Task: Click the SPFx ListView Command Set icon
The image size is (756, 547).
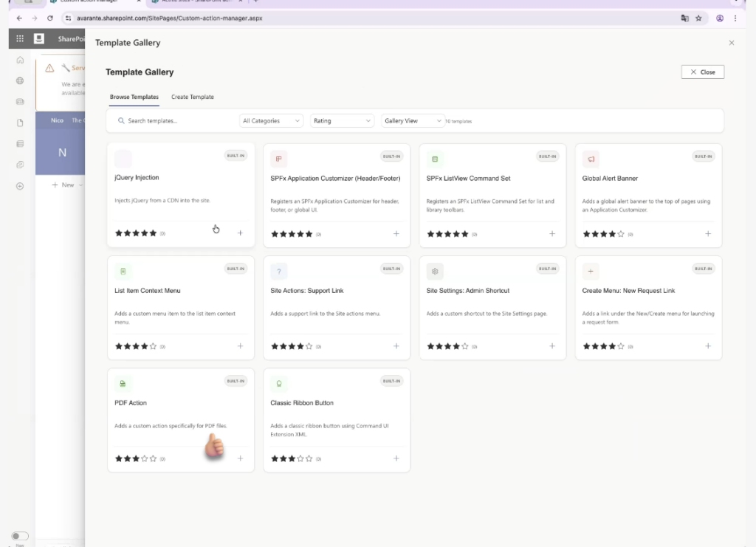Action: (x=435, y=159)
